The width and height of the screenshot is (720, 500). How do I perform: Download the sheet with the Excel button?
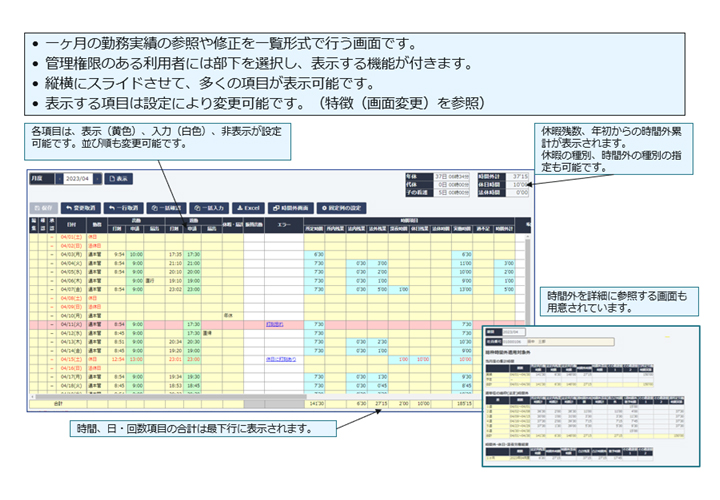point(248,208)
